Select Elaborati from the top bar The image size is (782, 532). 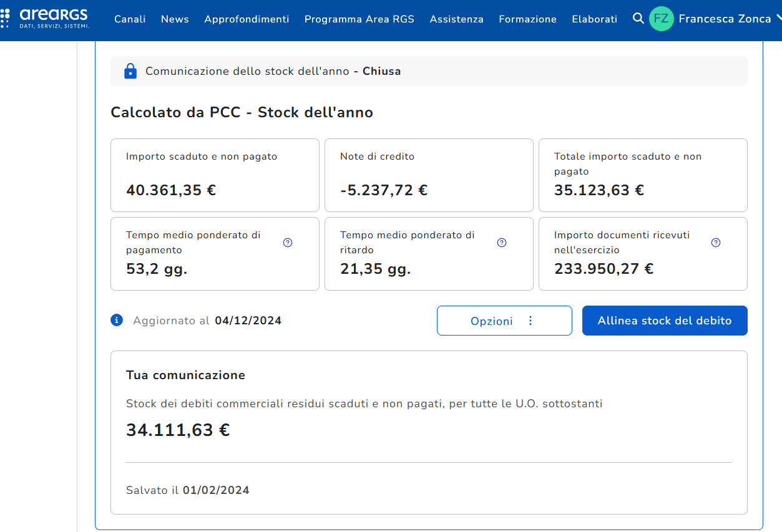click(594, 19)
